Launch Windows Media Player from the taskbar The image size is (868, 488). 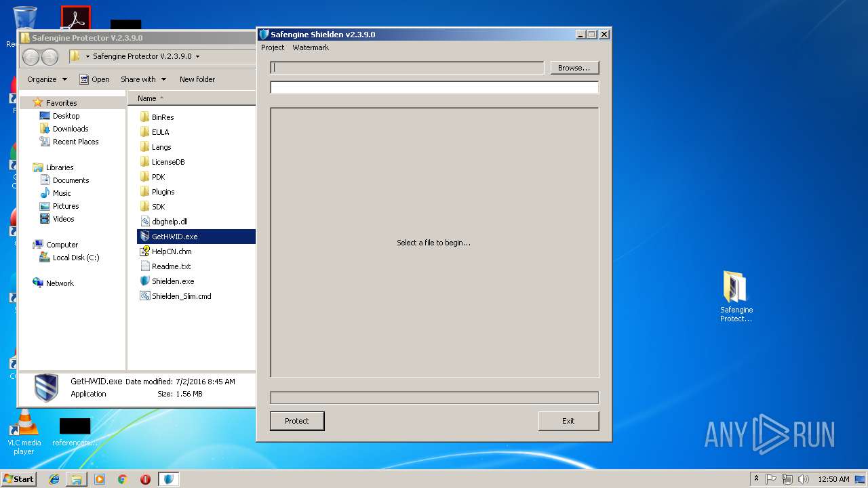pyautogui.click(x=100, y=479)
